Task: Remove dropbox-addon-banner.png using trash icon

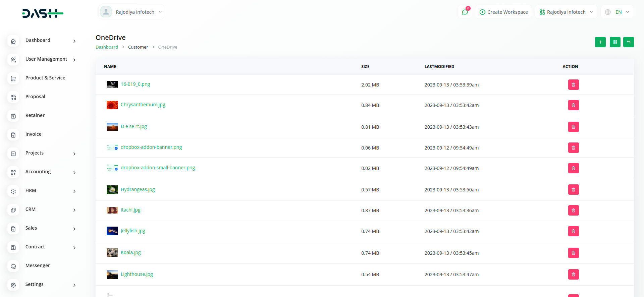Action: click(x=573, y=148)
